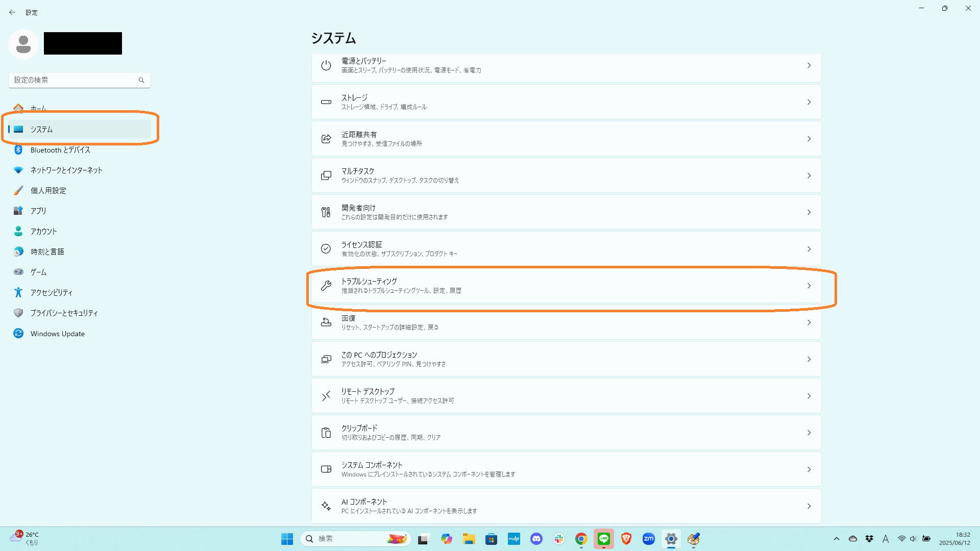
Task: Expand ストレージ via its chevron arrow
Action: 808,102
